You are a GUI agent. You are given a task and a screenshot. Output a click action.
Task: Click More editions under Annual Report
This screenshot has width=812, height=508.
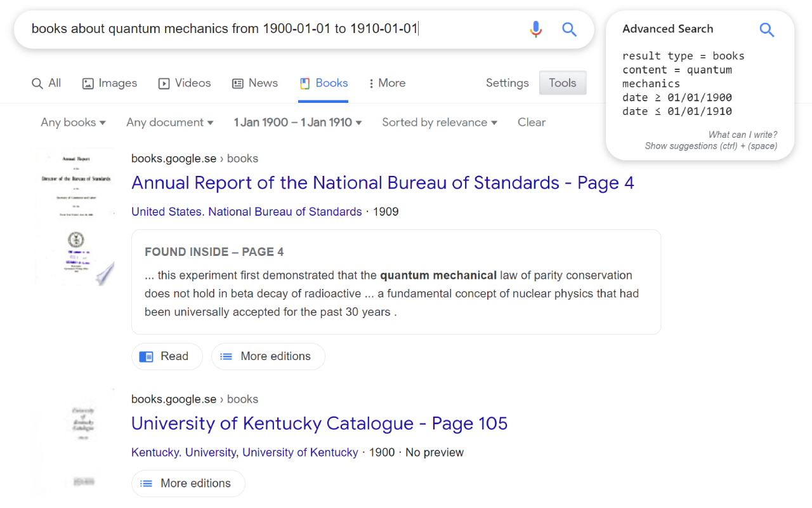click(x=268, y=356)
